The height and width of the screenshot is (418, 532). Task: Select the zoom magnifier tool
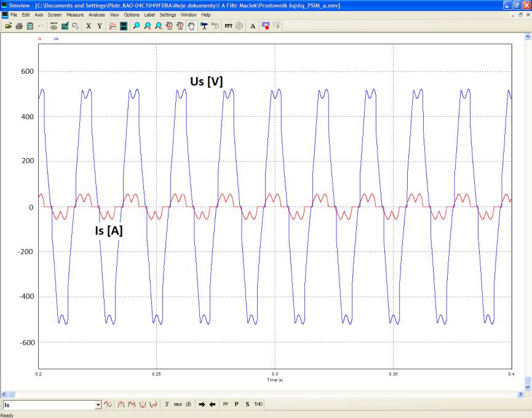pos(137,26)
